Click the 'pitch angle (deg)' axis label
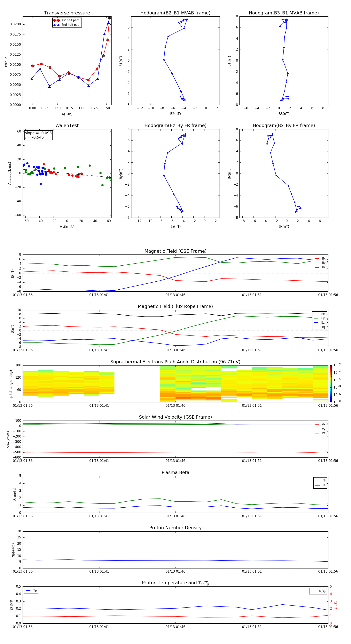 tap(11, 384)
